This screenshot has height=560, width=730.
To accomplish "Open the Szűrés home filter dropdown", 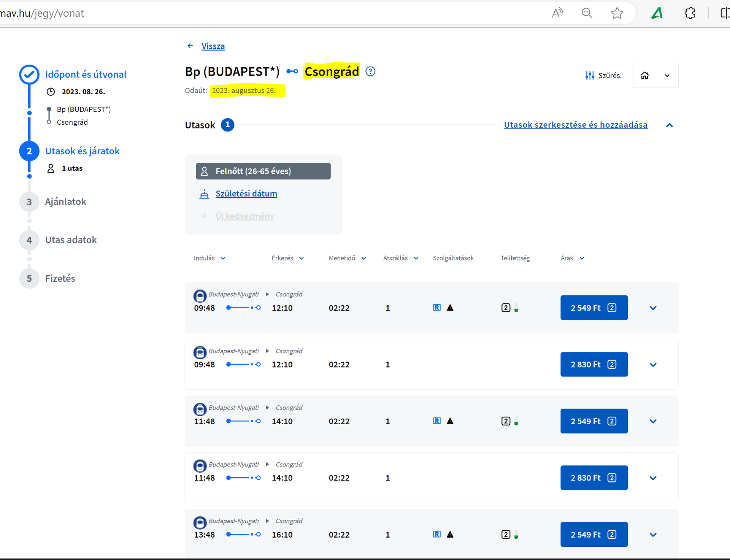I will pos(655,75).
